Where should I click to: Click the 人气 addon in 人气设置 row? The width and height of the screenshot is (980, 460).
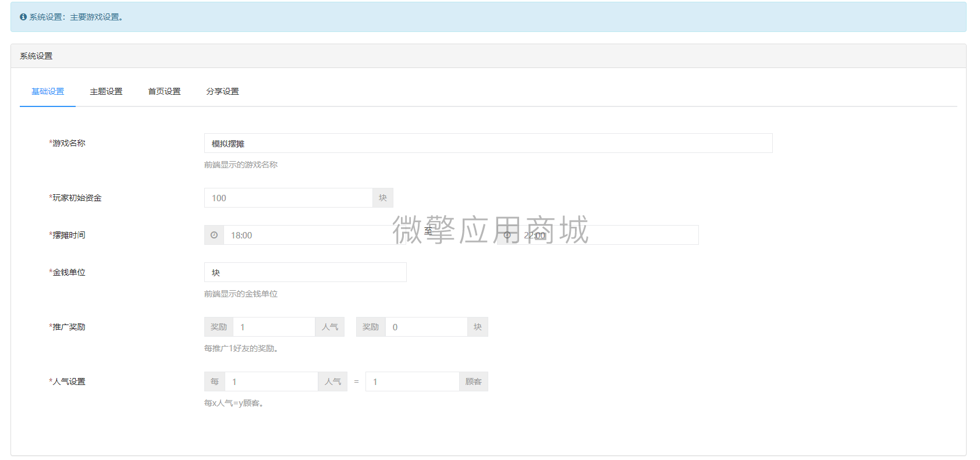(333, 381)
